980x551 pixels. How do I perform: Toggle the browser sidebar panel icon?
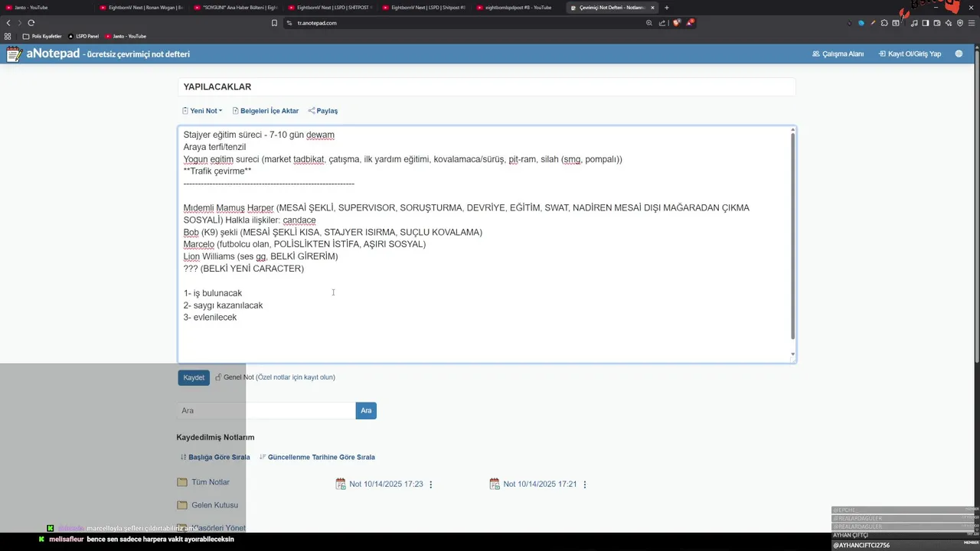[x=926, y=23]
